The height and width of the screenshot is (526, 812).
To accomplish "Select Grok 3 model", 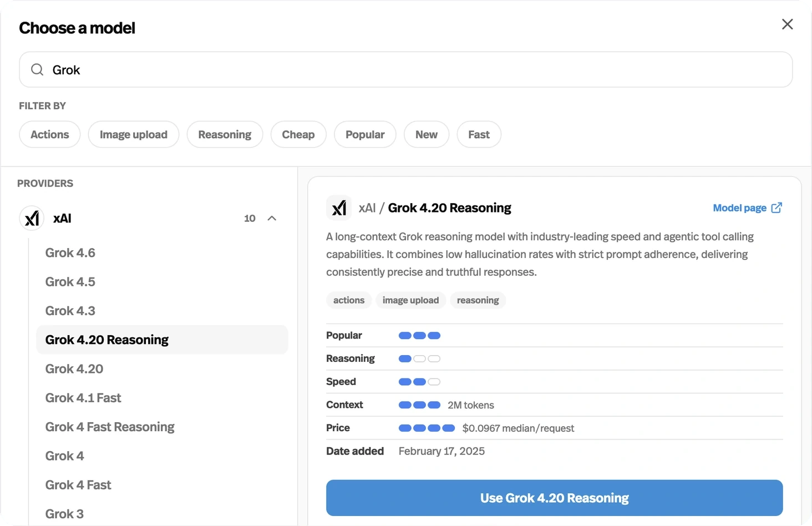I will coord(162,514).
